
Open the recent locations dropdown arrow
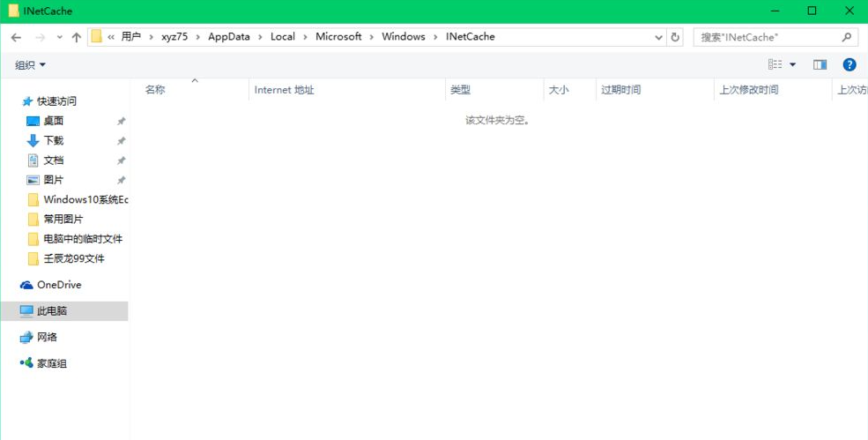[x=60, y=37]
